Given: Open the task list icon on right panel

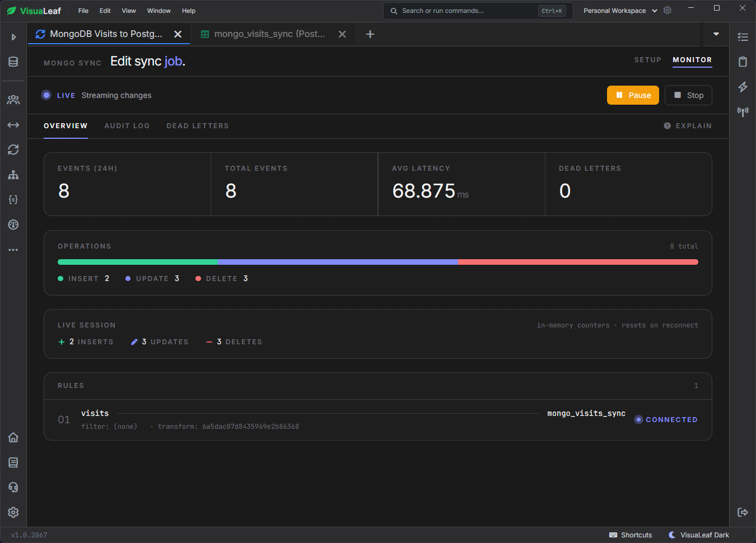Looking at the screenshot, I should [x=743, y=37].
